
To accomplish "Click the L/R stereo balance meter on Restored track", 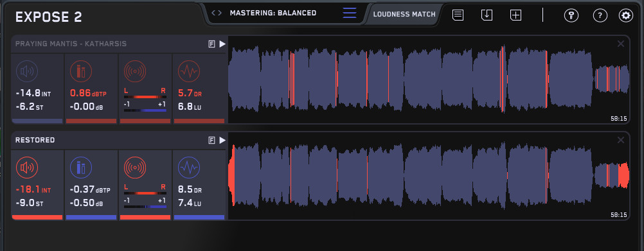I will coord(145,193).
